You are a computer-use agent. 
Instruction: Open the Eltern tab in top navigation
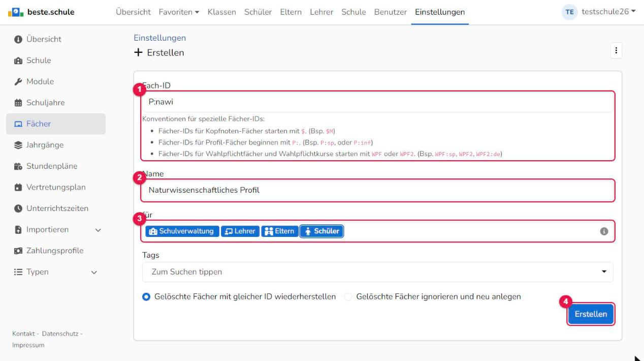tap(291, 12)
